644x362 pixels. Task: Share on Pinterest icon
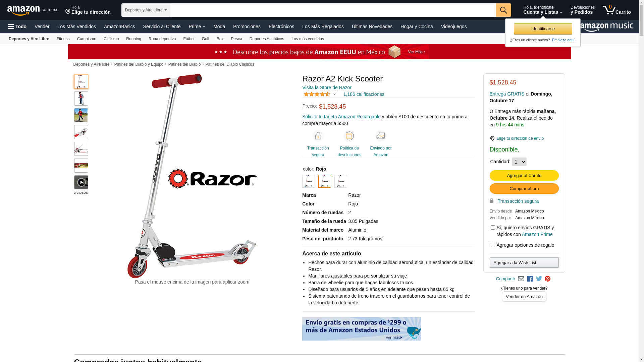tap(547, 279)
